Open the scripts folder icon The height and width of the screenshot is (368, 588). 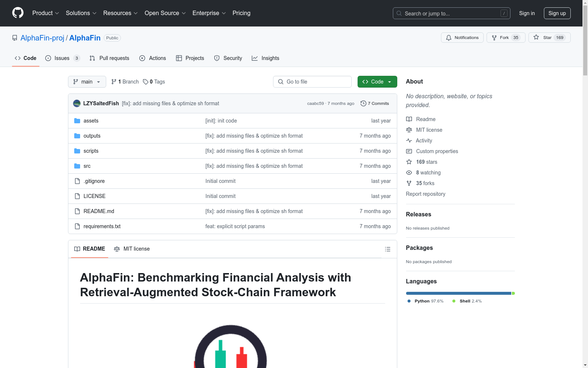pyautogui.click(x=77, y=151)
